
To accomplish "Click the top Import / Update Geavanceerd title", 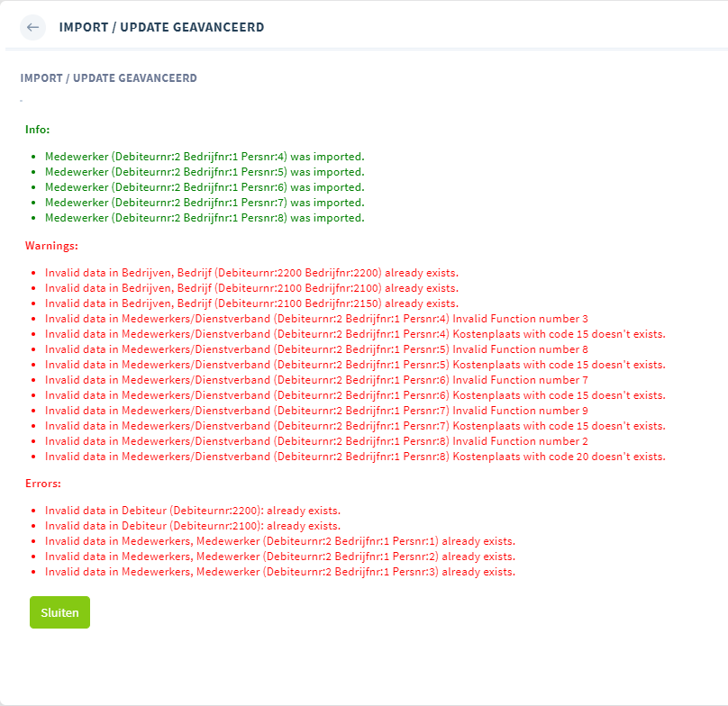I will point(161,27).
